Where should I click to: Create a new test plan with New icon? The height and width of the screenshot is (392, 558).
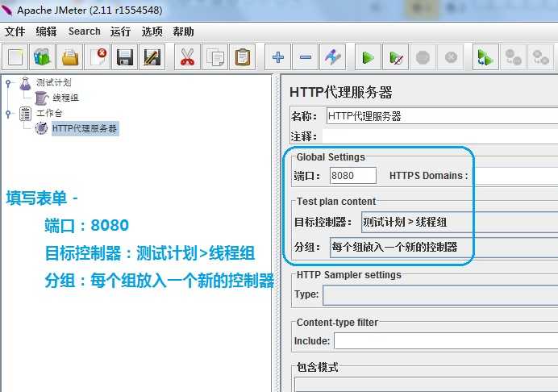15,57
